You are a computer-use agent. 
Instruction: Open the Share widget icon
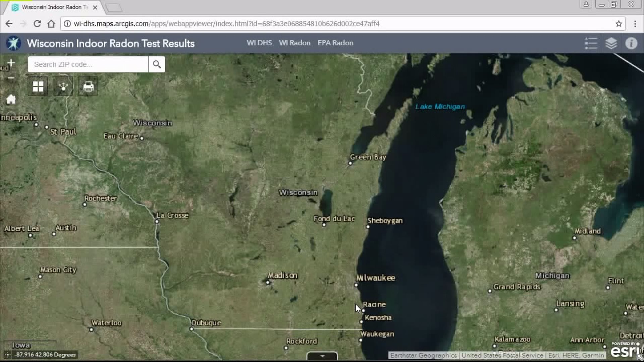63,86
